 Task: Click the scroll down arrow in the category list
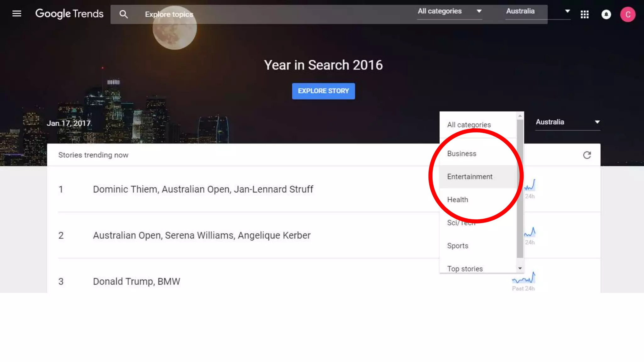(520, 268)
